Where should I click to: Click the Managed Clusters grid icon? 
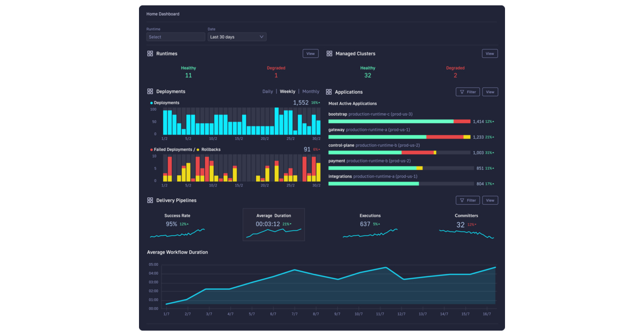pyautogui.click(x=330, y=54)
